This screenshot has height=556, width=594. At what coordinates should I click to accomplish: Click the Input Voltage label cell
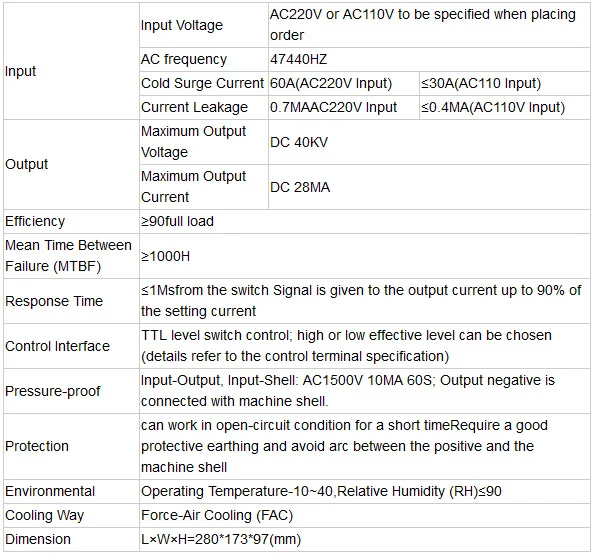tap(204, 25)
